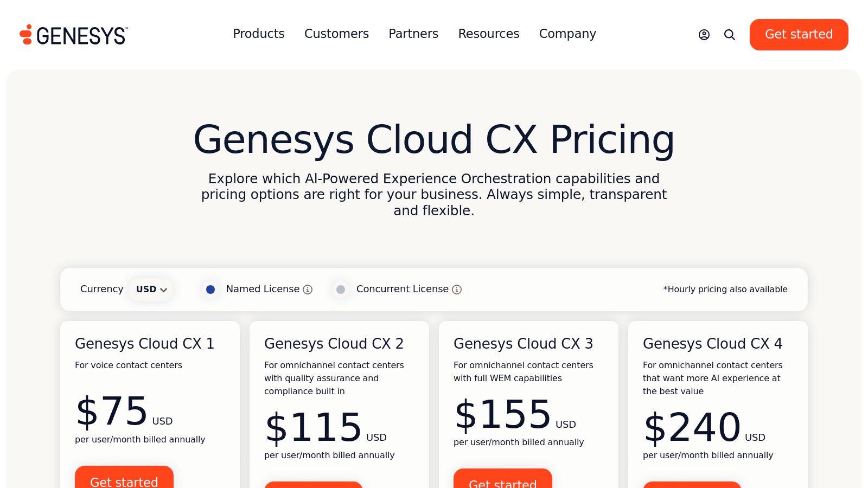Click the Genesys logo
The height and width of the screenshot is (488, 868).
(x=74, y=34)
